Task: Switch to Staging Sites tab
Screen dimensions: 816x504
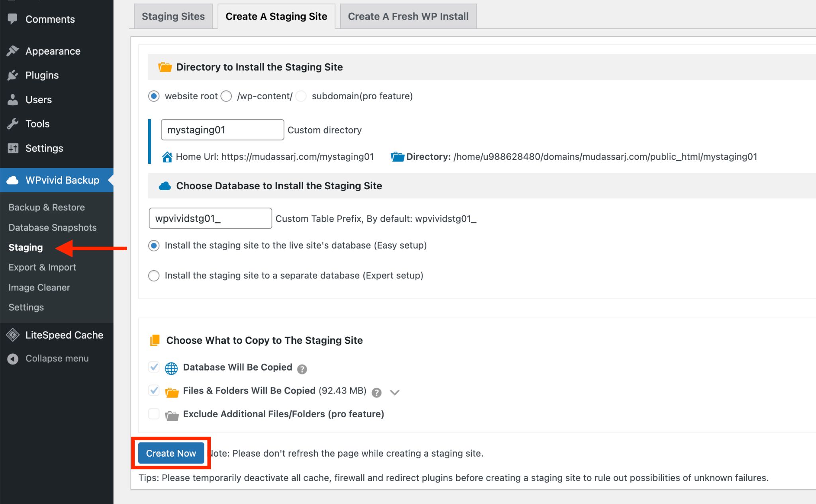Action: coord(174,16)
